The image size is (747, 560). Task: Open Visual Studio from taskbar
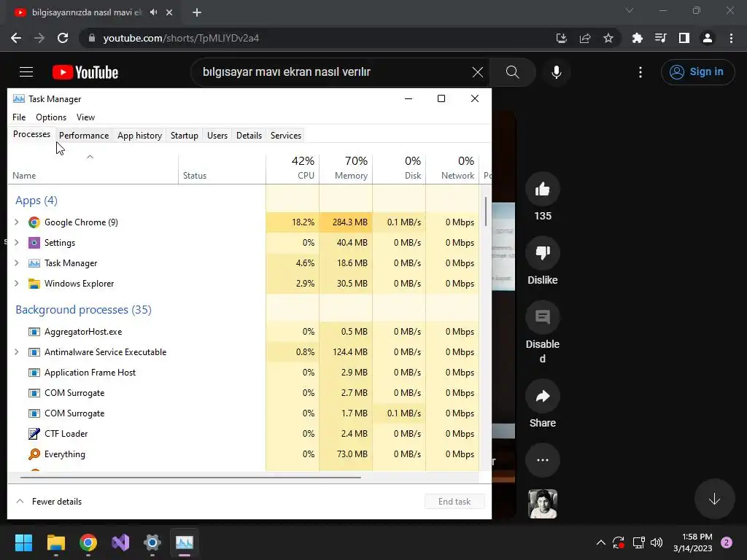(120, 542)
